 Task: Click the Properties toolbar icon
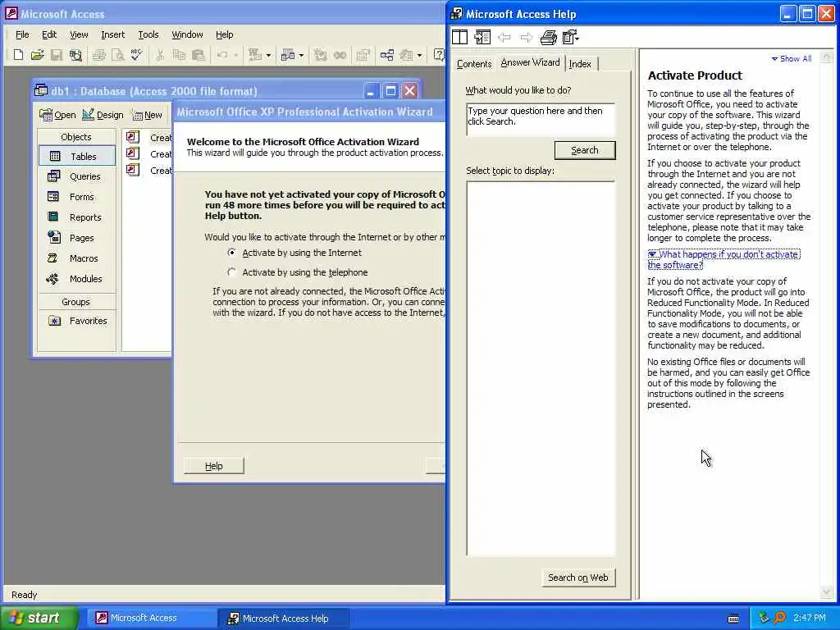[x=363, y=55]
